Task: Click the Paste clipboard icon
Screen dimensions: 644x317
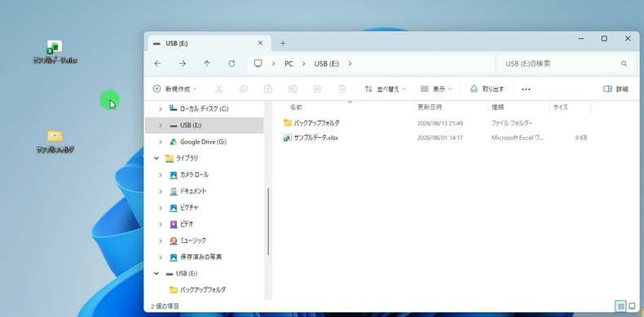Action: pos(268,89)
